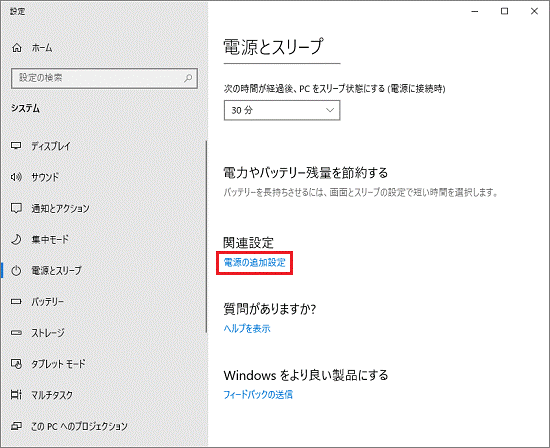Maximize the settings window

504,11
